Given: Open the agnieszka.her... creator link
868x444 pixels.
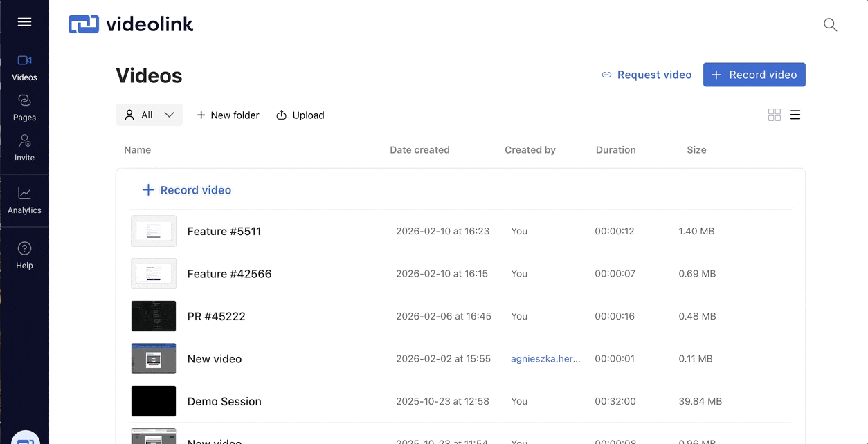Looking at the screenshot, I should (545, 359).
